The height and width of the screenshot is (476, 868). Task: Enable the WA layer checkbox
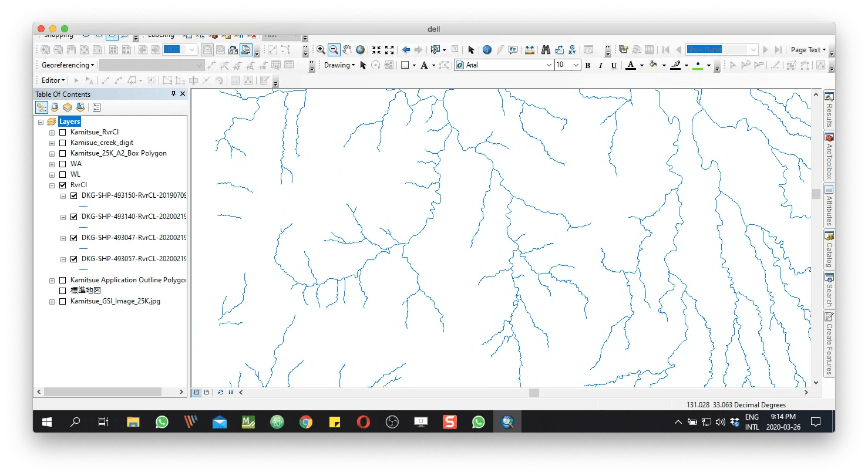point(62,163)
